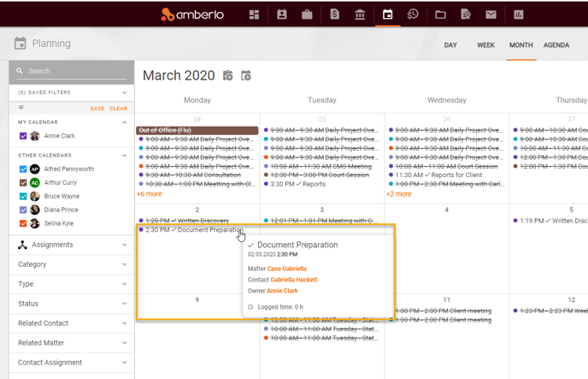Click the search magnifier icon

click(20, 71)
